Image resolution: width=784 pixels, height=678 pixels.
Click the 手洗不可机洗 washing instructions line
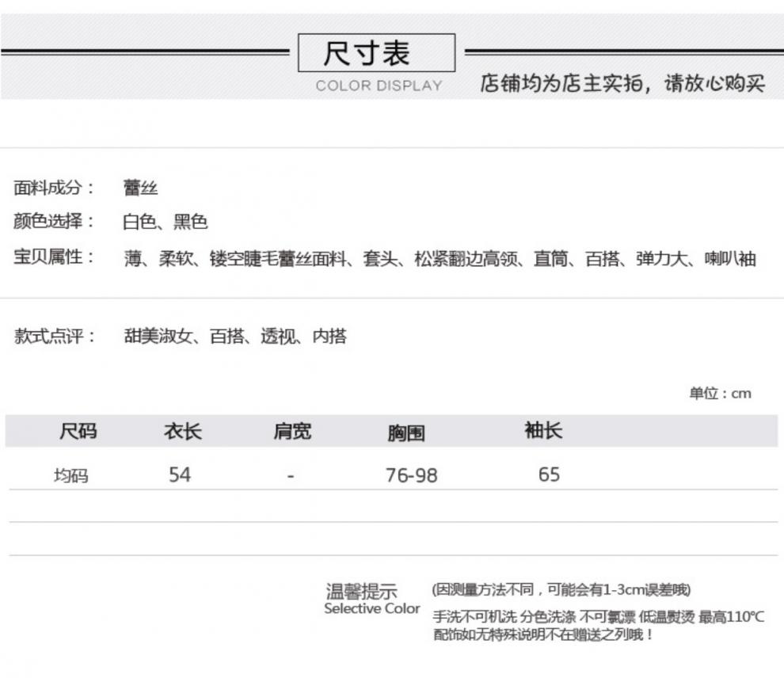tap(599, 617)
